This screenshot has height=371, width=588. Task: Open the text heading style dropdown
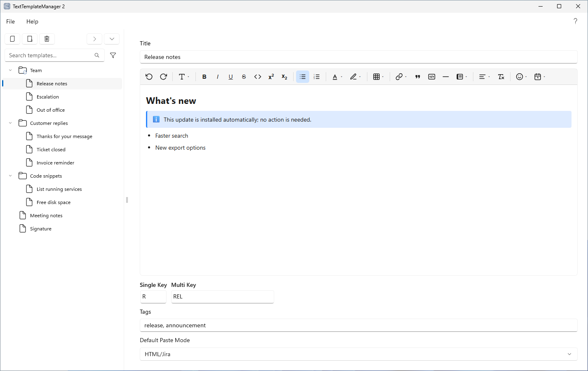point(183,77)
